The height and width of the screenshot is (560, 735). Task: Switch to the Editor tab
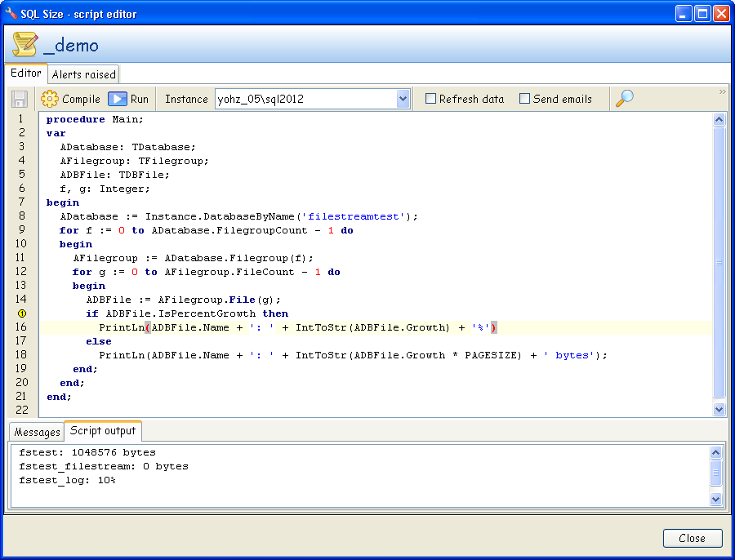click(26, 73)
